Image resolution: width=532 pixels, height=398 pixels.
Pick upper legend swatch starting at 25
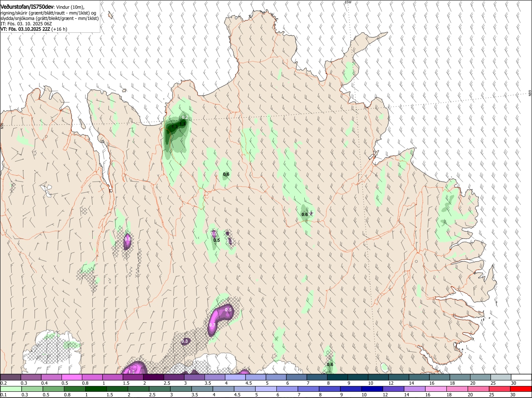(x=501, y=377)
